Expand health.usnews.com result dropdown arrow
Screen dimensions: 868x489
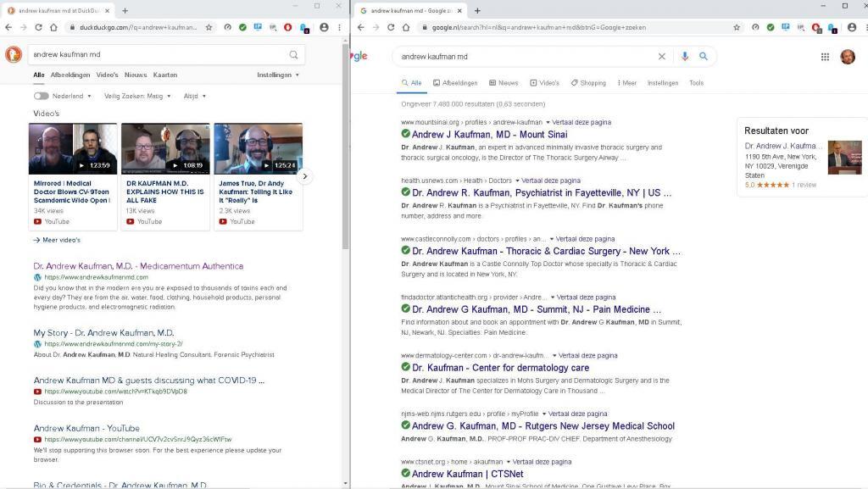tap(518, 181)
